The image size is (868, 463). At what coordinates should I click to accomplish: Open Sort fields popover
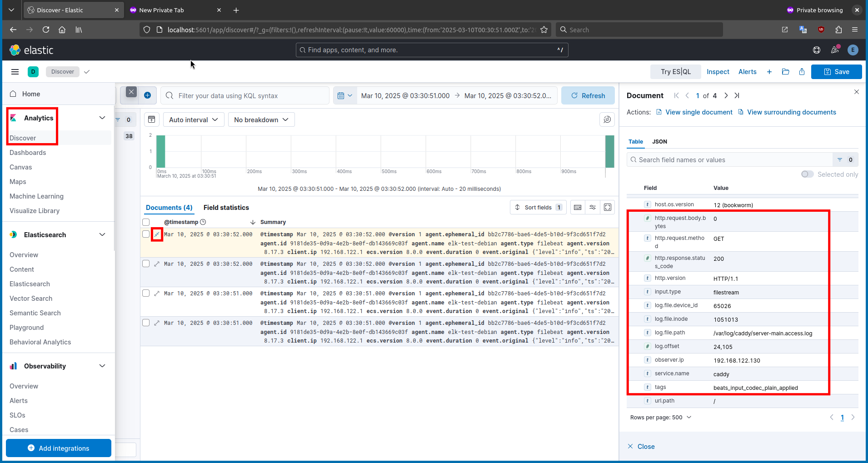click(x=538, y=207)
